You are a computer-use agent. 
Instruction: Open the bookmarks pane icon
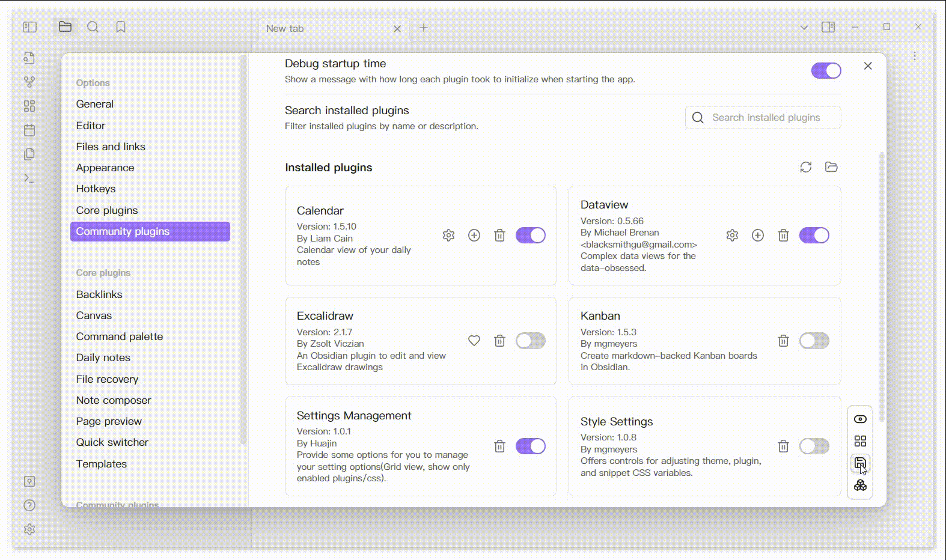[121, 27]
